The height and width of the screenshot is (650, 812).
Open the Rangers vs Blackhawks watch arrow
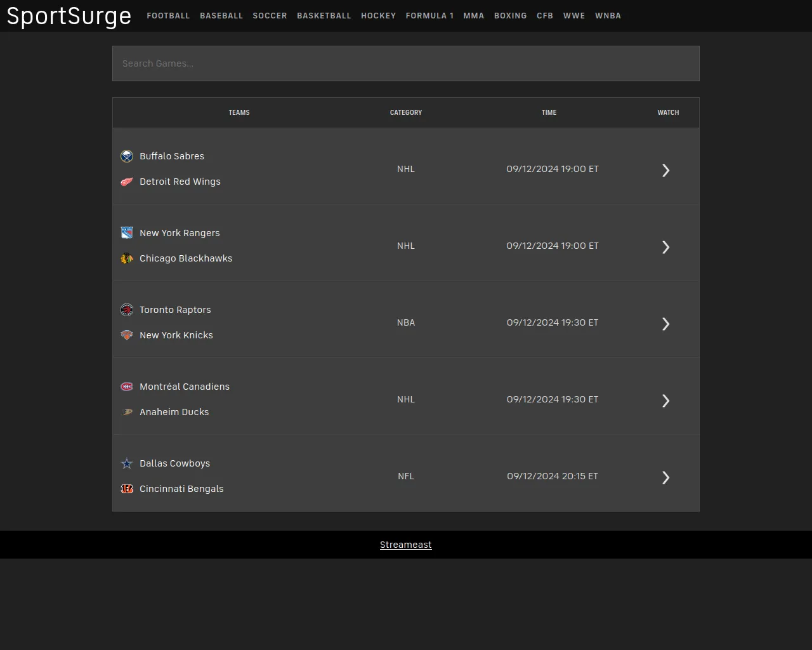tap(665, 247)
